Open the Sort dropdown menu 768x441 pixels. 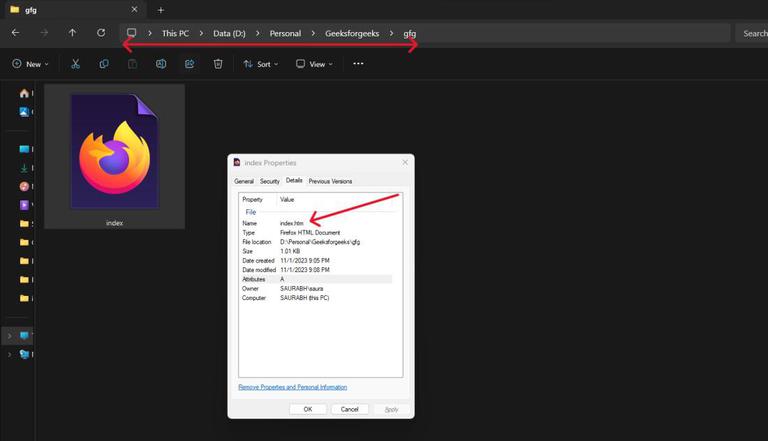261,64
